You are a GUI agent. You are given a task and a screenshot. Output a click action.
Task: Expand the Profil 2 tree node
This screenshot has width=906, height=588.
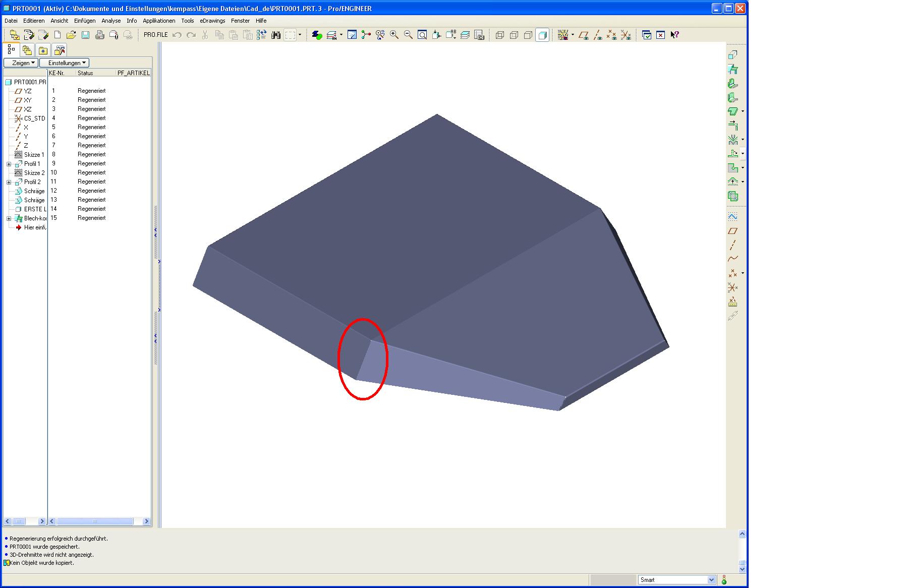(x=9, y=182)
